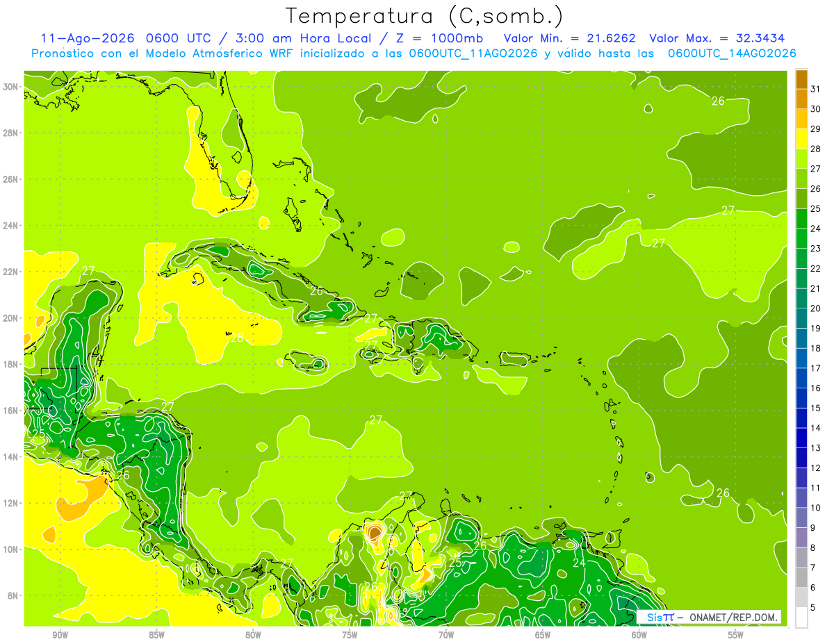Viewport: 834px width, 644px height.
Task: Click legend scale value 30
Action: (x=815, y=109)
